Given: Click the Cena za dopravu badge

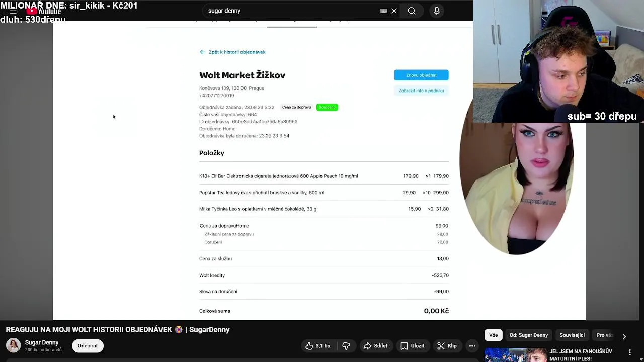Looking at the screenshot, I should pyautogui.click(x=296, y=107).
